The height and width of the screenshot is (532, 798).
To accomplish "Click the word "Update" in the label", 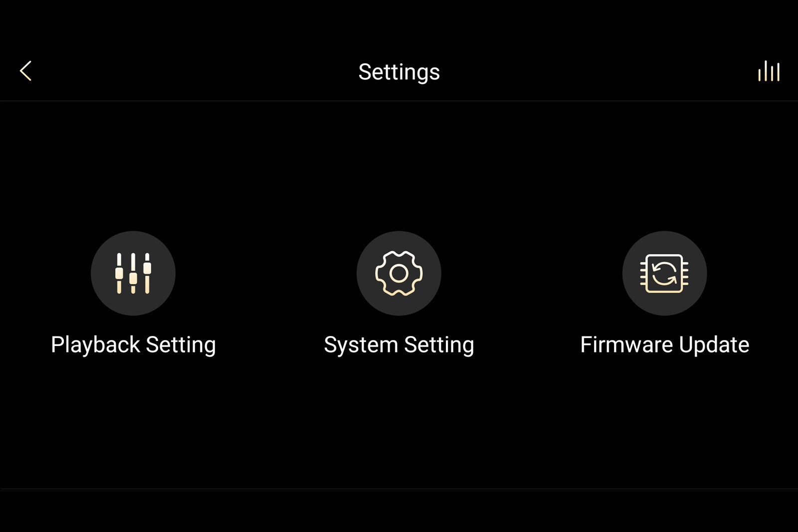I will 715,346.
